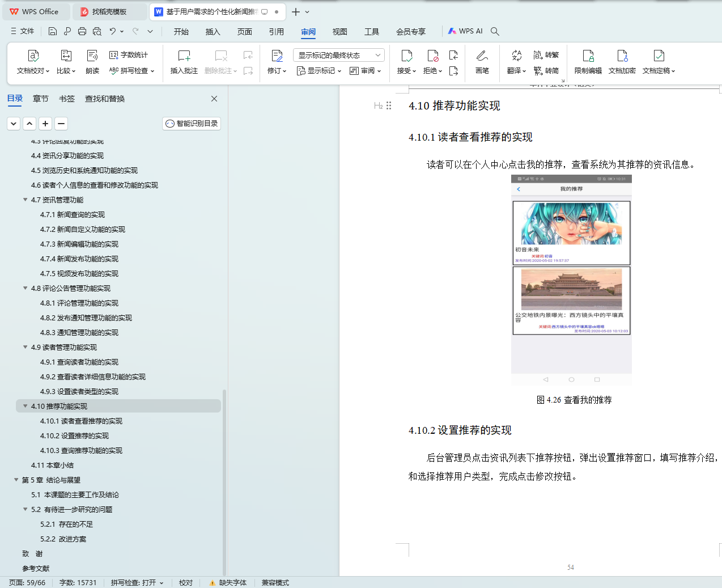The image size is (722, 588).
Task: Click the remove heading minus button
Action: click(x=62, y=123)
